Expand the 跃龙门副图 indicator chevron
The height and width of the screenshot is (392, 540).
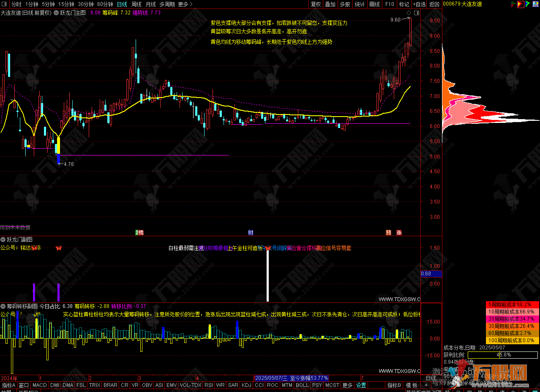[x=3, y=239]
